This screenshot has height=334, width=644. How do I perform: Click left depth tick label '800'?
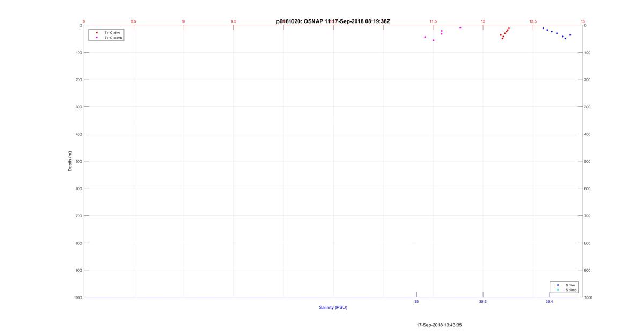[x=78, y=243]
